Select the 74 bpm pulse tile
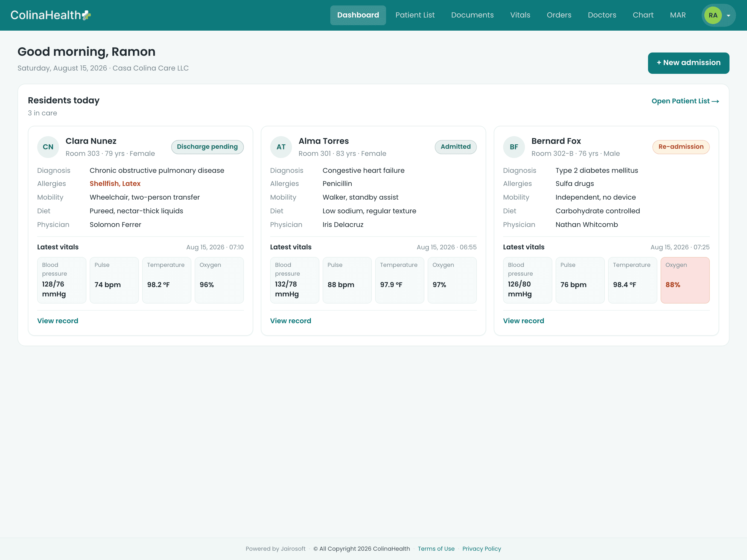The height and width of the screenshot is (560, 747). tap(114, 280)
